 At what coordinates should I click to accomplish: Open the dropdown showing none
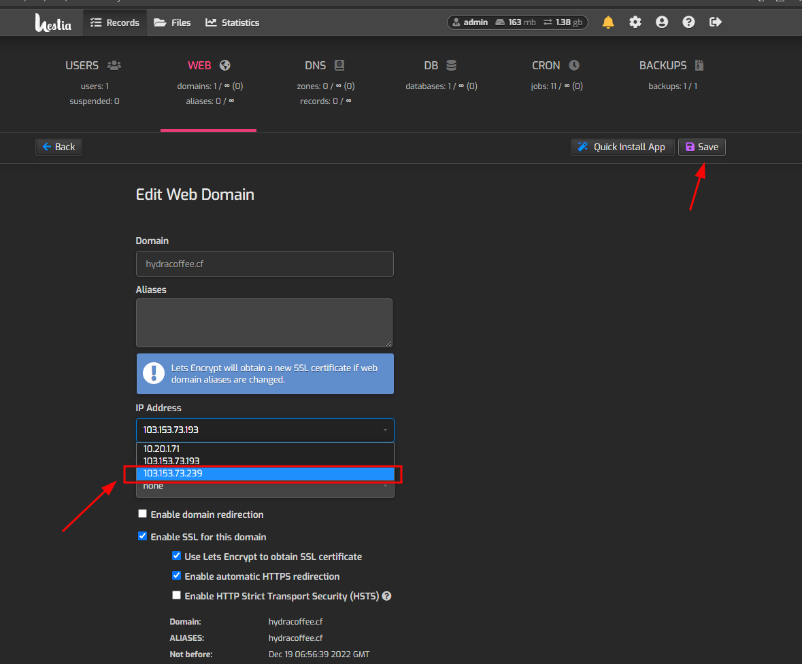[265, 489]
